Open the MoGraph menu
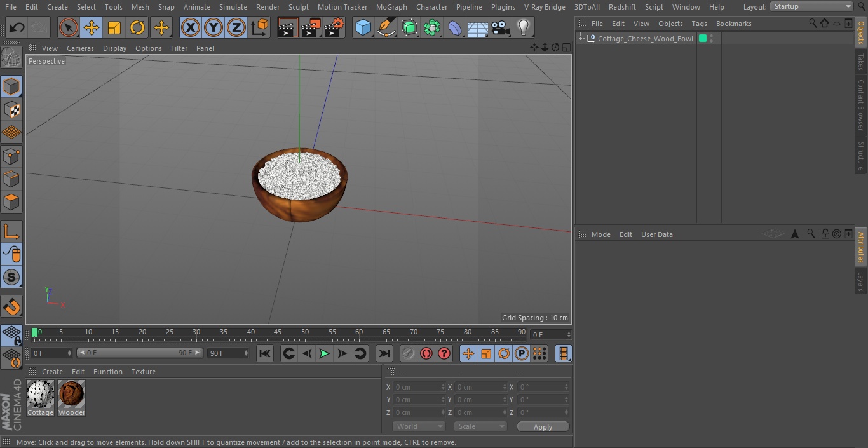Viewport: 868px width, 448px height. click(391, 7)
